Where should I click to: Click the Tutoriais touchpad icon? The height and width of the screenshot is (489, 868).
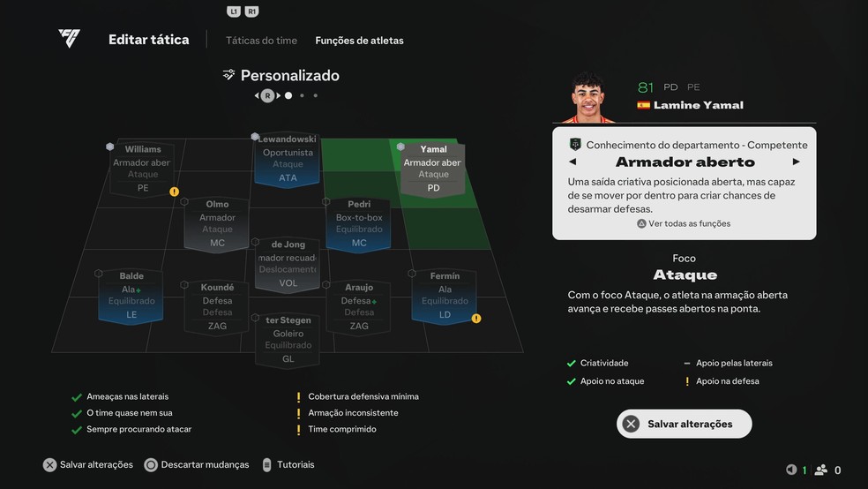pos(266,464)
